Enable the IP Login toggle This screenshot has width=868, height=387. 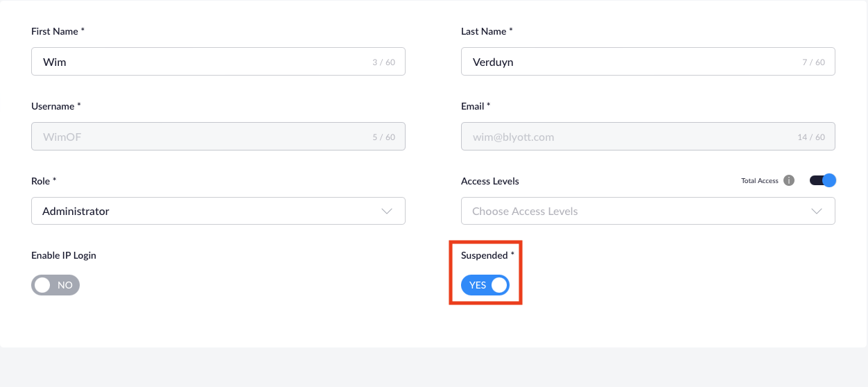[55, 285]
